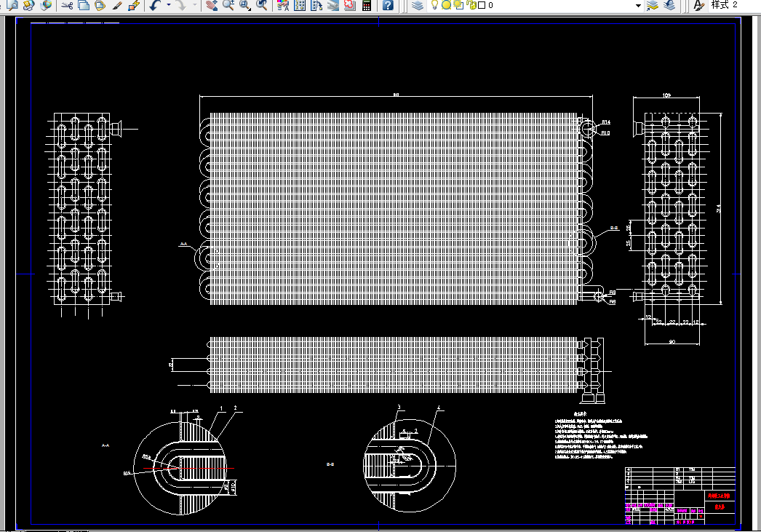This screenshot has width=761, height=532.
Task: Open the Properties palette icon
Action: click(283, 5)
